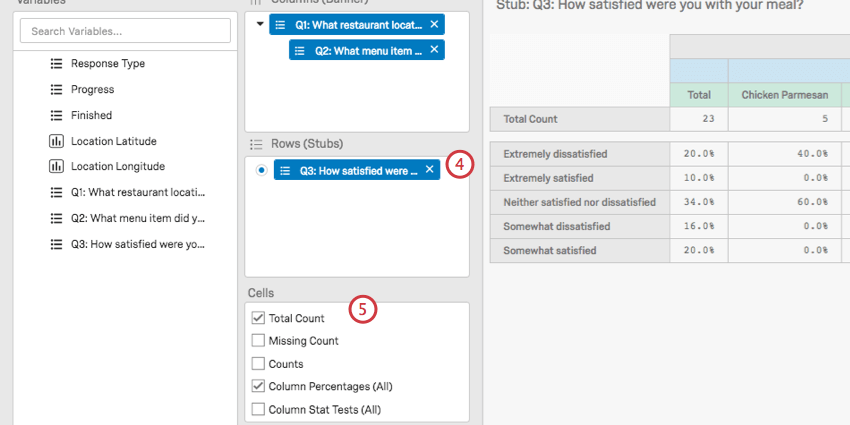Select Q1 restaurant location variable in list
This screenshot has width=850, height=425.
tap(137, 192)
